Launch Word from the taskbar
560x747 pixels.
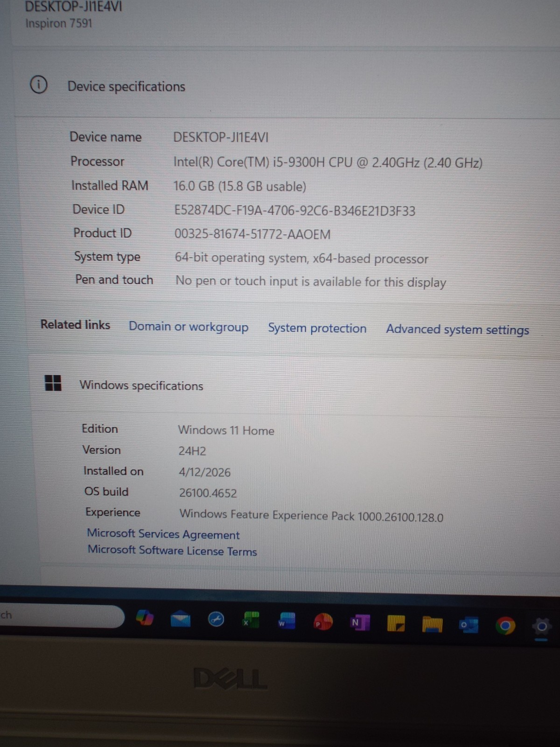[287, 621]
